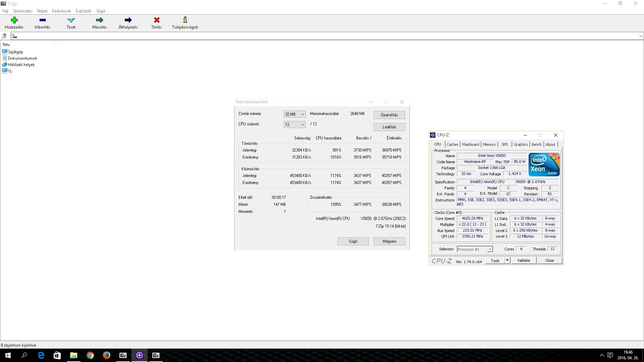The height and width of the screenshot is (362, 644).
Task: Close the Teljesítménymérés benchmark dialog
Action: tap(402, 102)
